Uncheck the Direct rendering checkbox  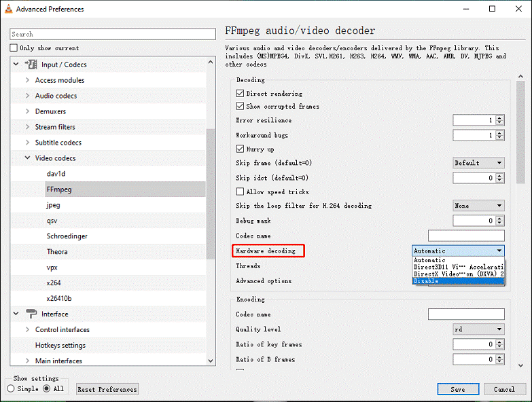[x=240, y=93]
